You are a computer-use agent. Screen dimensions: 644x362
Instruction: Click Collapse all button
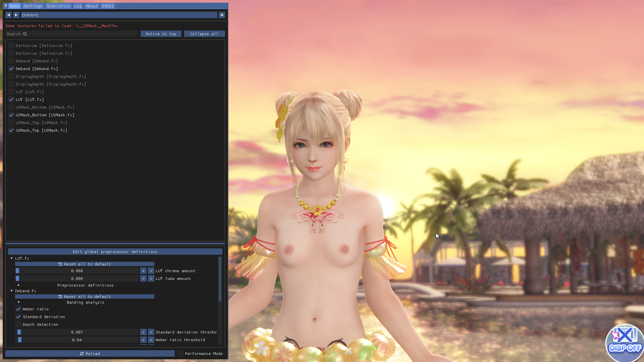[204, 34]
